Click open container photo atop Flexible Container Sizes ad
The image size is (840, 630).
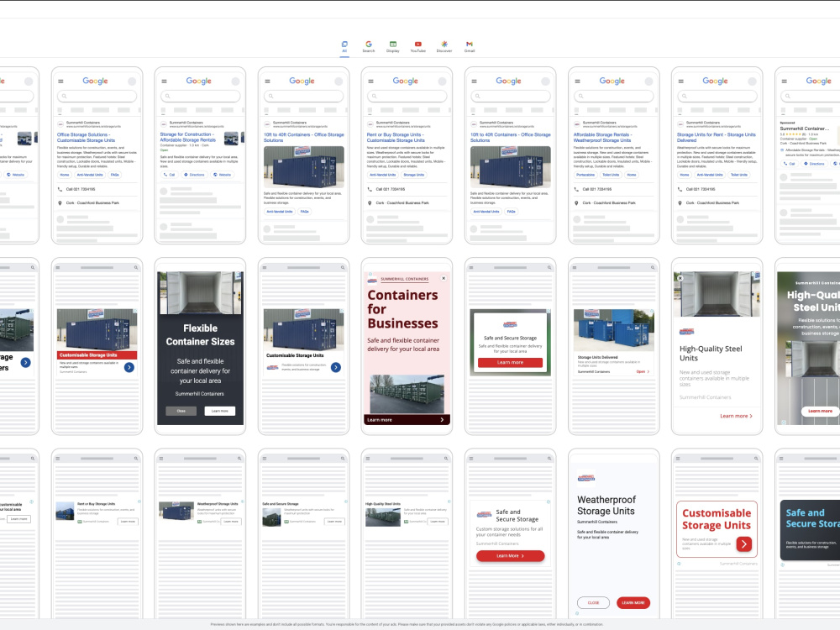pos(201,292)
